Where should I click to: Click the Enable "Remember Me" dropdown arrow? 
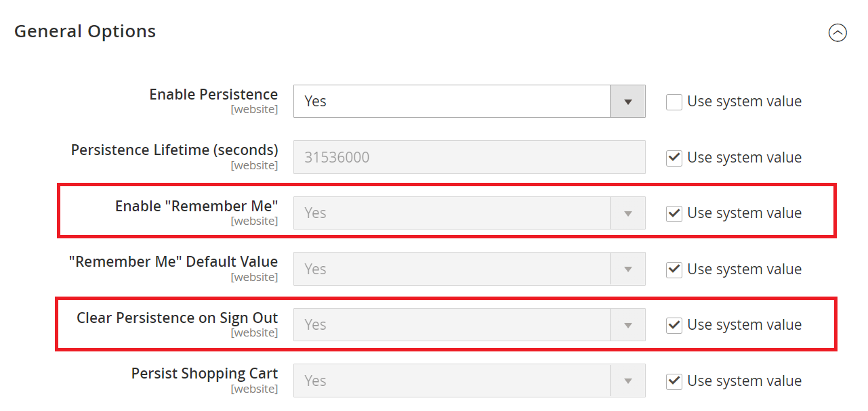[x=628, y=213]
